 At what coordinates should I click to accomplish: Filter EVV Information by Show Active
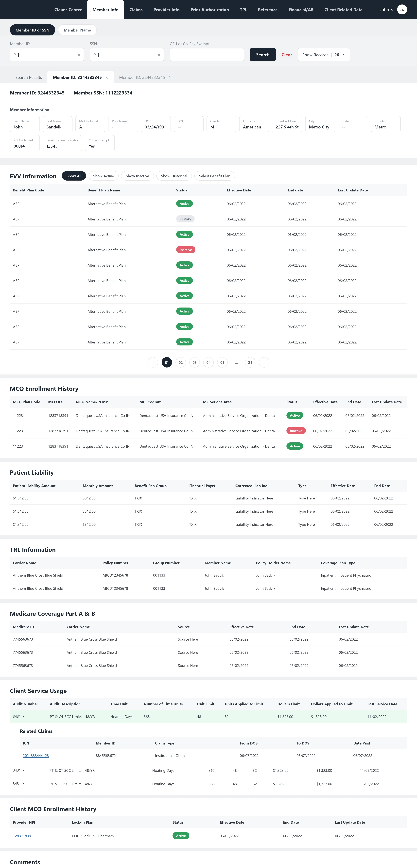click(104, 176)
